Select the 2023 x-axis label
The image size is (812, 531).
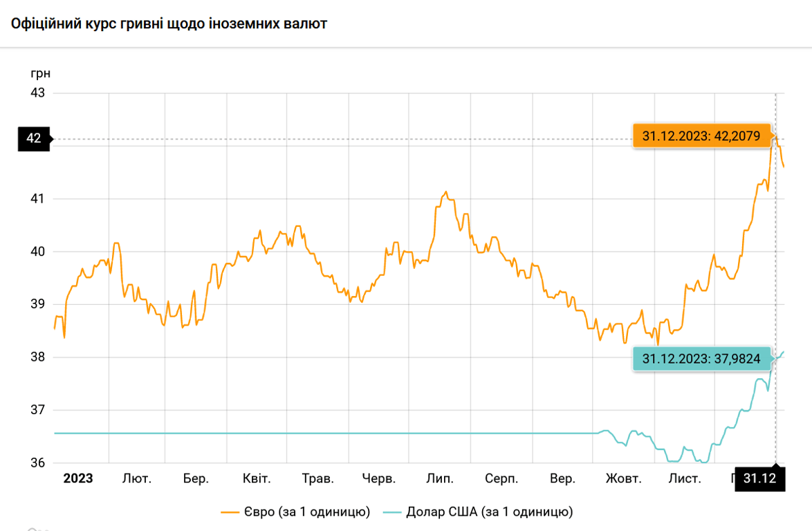(77, 478)
